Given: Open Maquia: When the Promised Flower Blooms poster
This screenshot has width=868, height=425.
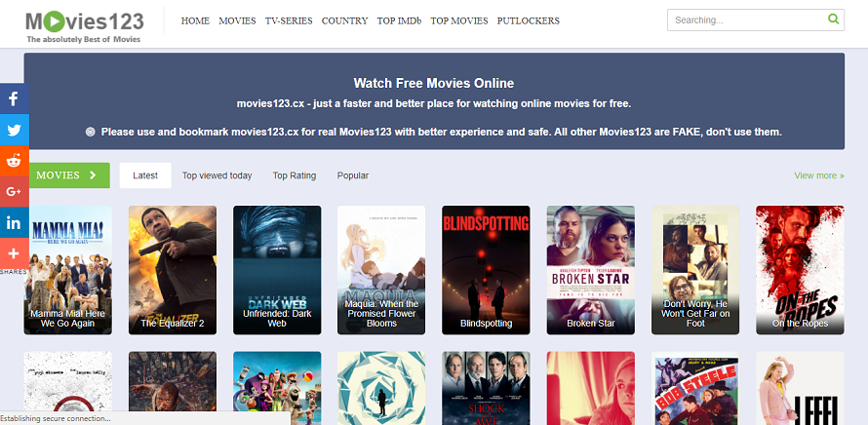Looking at the screenshot, I should [x=381, y=270].
